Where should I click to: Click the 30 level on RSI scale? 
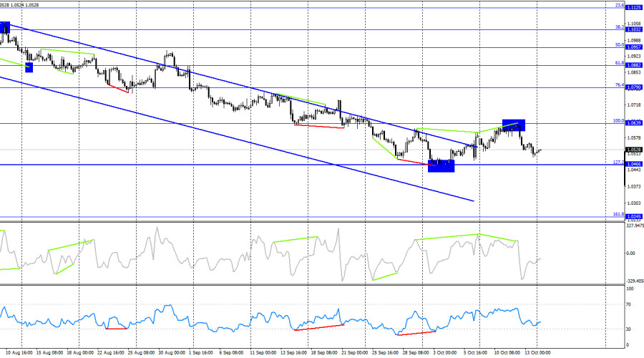pos(628,329)
